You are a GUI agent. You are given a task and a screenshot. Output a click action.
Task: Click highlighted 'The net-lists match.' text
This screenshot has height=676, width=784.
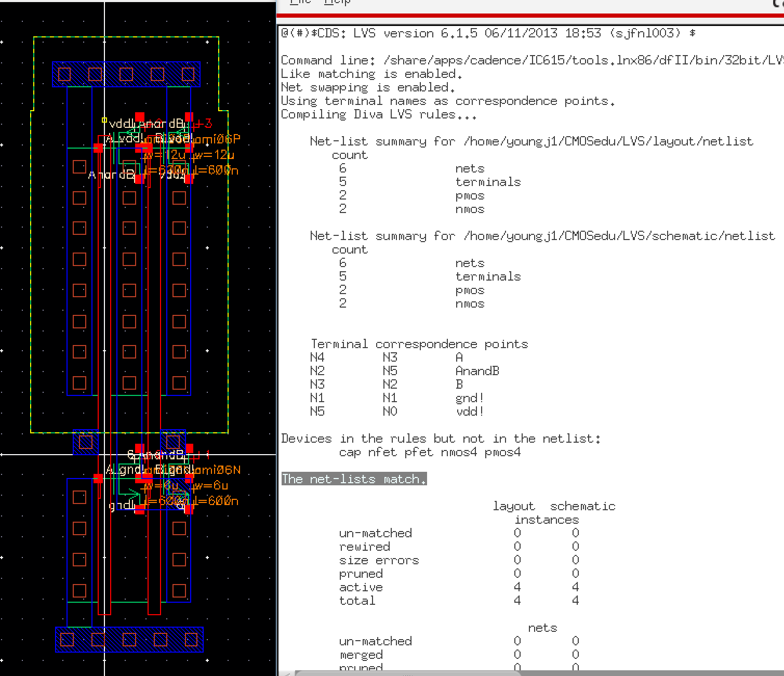354,479
